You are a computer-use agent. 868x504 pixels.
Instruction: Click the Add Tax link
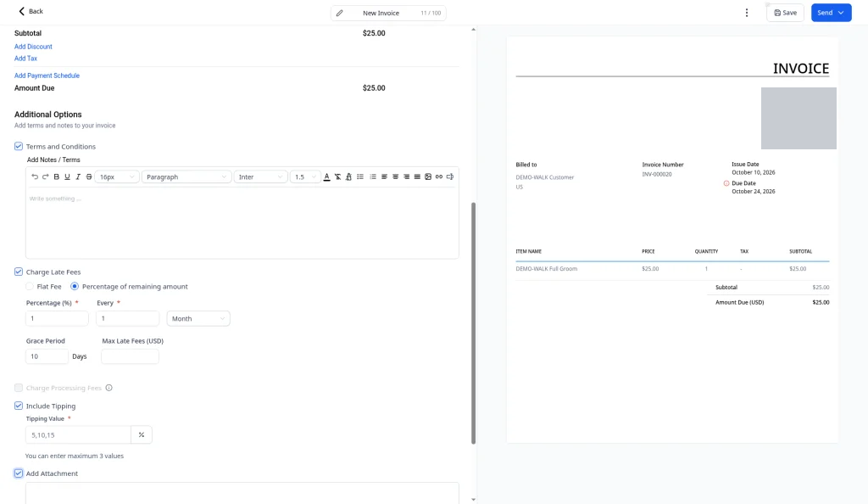[x=25, y=59]
